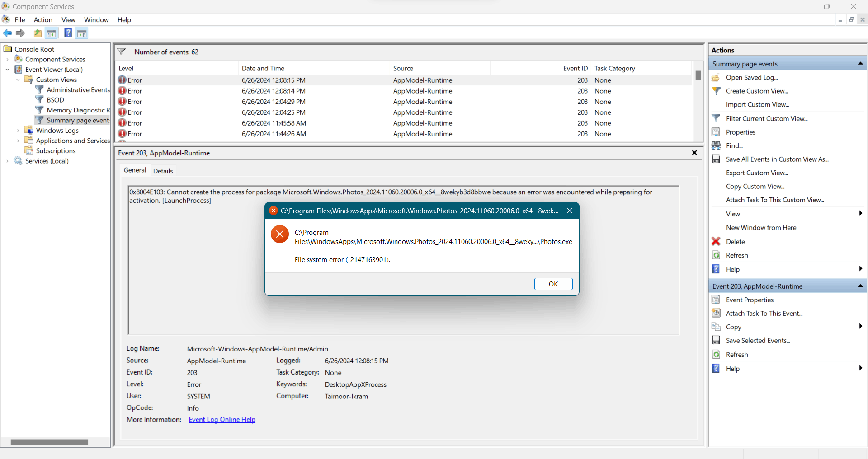Switch to the Details tab
Viewport: 868px width, 459px height.
pos(163,171)
